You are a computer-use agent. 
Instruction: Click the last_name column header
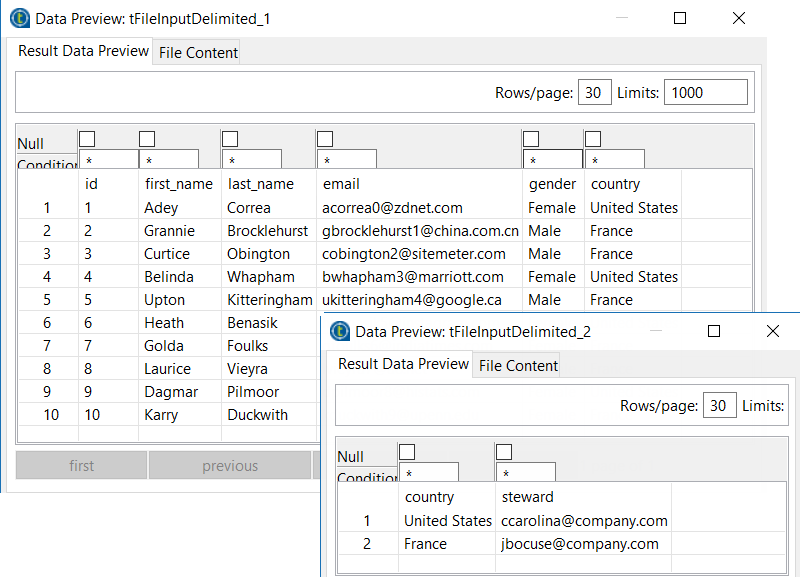[260, 184]
